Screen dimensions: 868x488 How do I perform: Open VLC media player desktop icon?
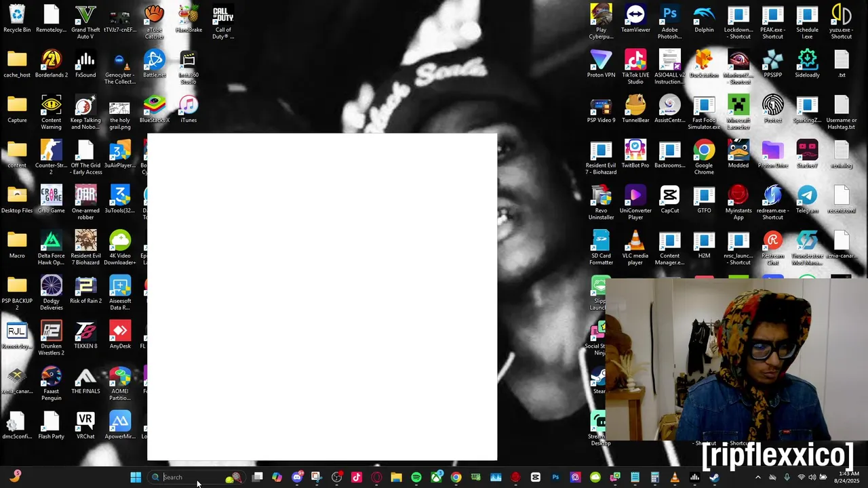(635, 248)
